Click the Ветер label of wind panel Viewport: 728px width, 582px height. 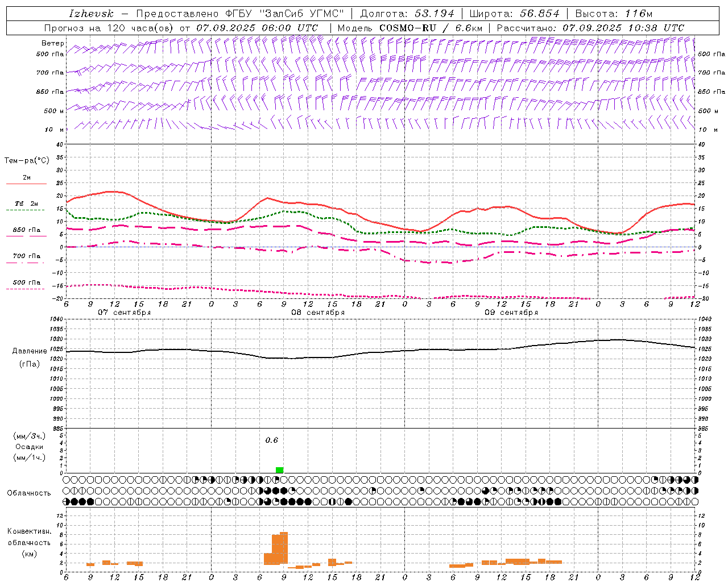(53, 43)
